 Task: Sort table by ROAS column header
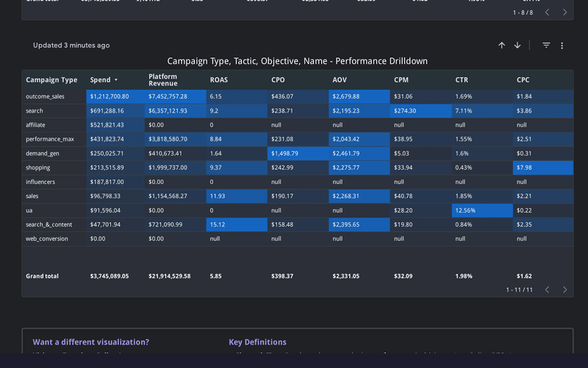pos(218,79)
